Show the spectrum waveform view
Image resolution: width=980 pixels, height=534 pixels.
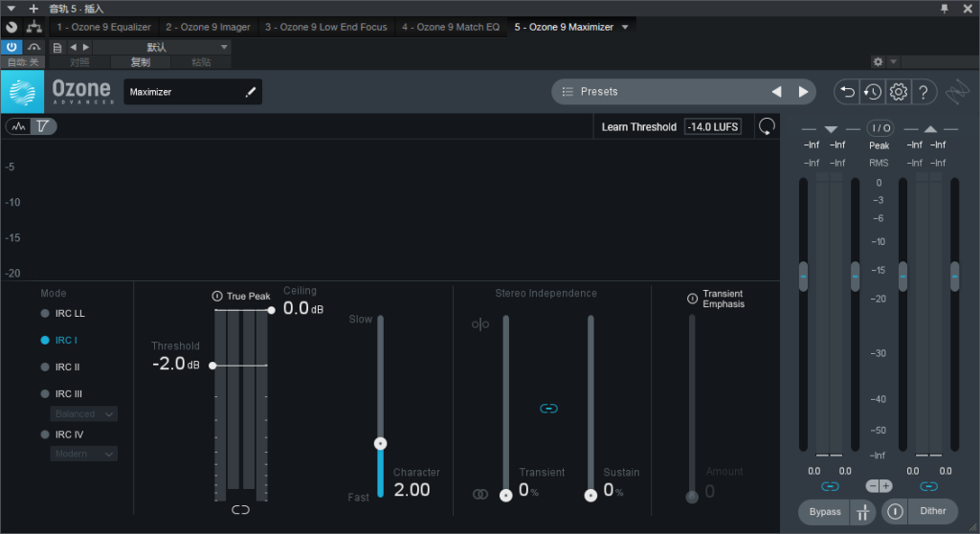click(x=19, y=126)
